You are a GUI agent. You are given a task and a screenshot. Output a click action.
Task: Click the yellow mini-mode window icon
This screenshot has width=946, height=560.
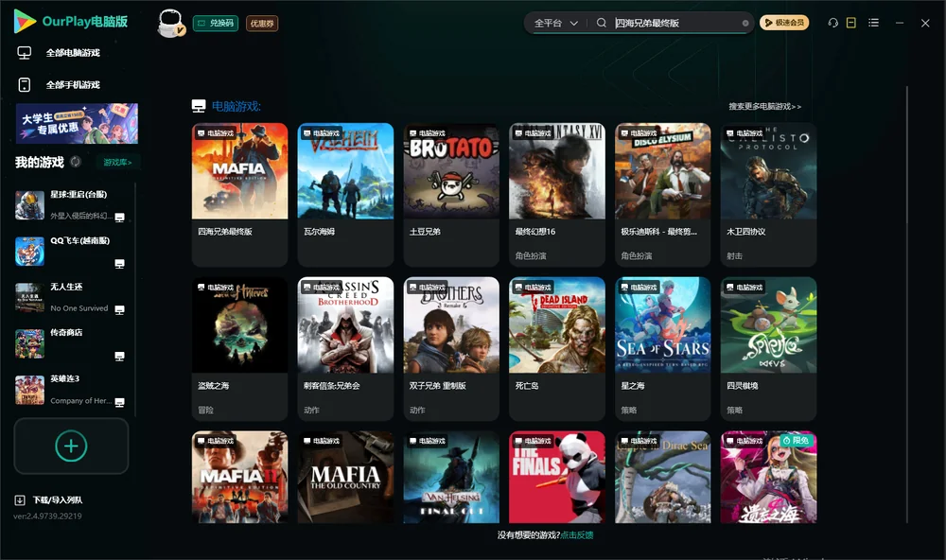click(x=851, y=23)
